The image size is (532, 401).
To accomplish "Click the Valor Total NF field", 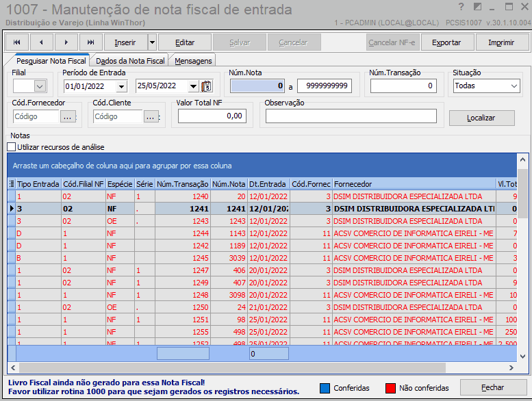I will [x=212, y=116].
